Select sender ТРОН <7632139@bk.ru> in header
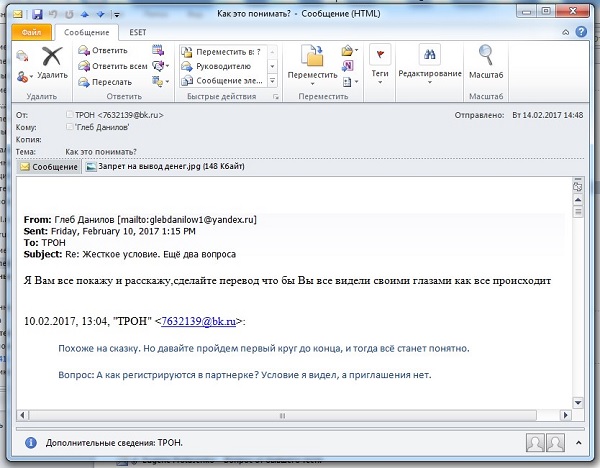This screenshot has height=468, width=600. tap(119, 115)
